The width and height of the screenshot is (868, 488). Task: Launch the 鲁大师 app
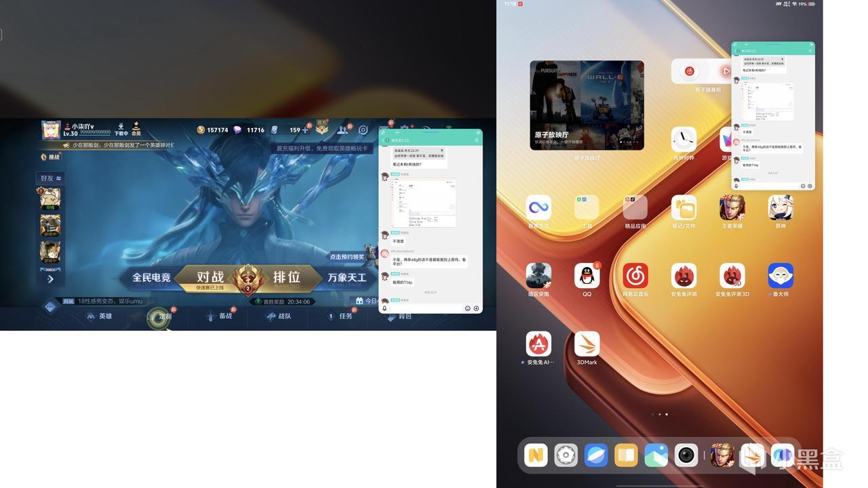(x=781, y=276)
